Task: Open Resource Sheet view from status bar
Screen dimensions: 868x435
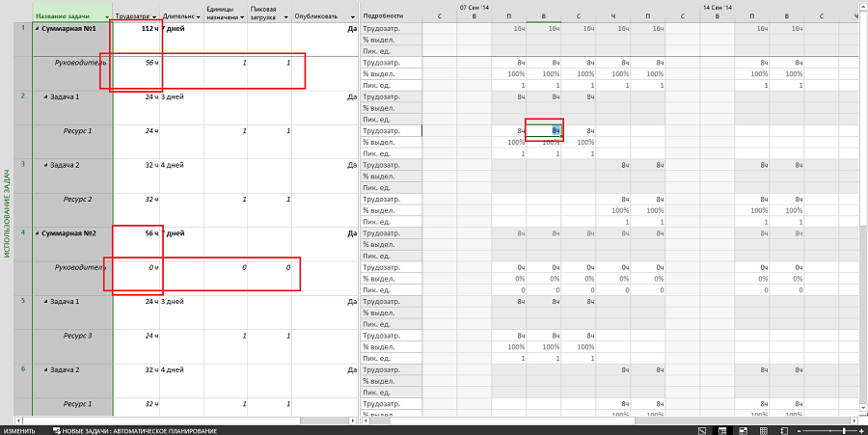Action: click(764, 430)
